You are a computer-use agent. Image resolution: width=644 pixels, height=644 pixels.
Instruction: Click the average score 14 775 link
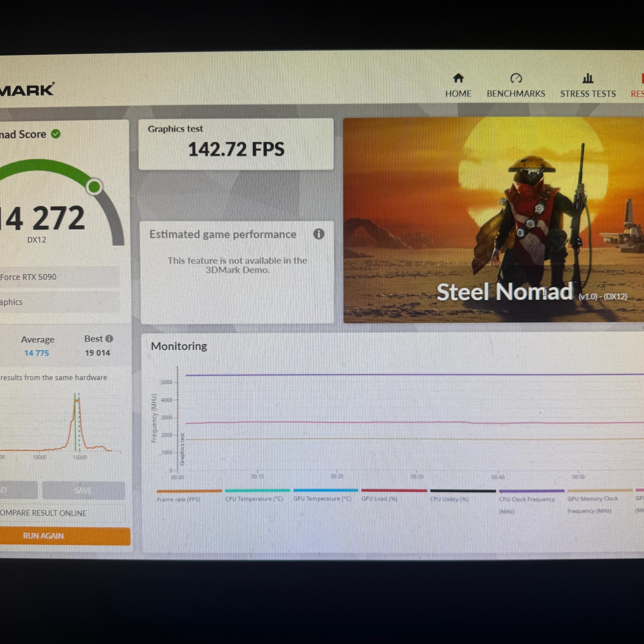pos(37,353)
